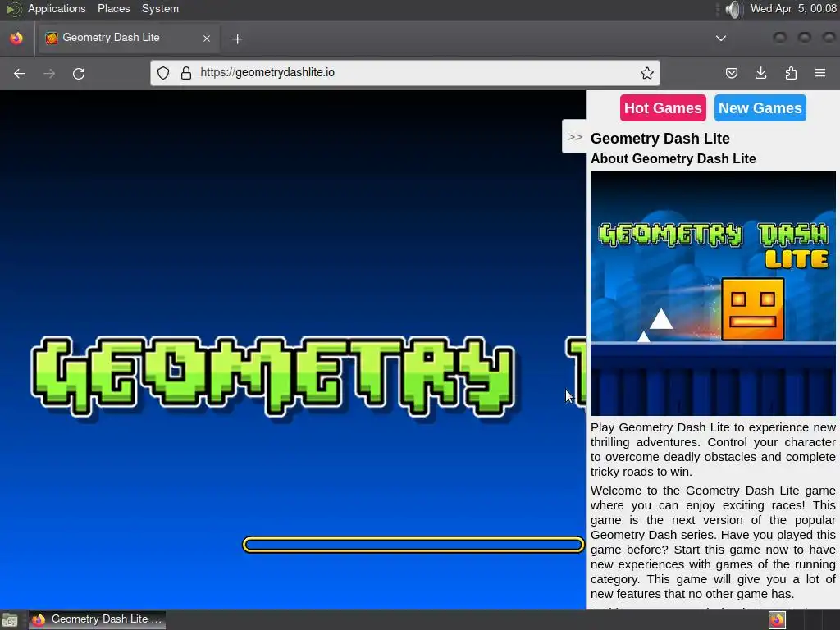Click the green GEOMETRY game logo
Image resolution: width=840 pixels, height=630 pixels.
[273, 377]
